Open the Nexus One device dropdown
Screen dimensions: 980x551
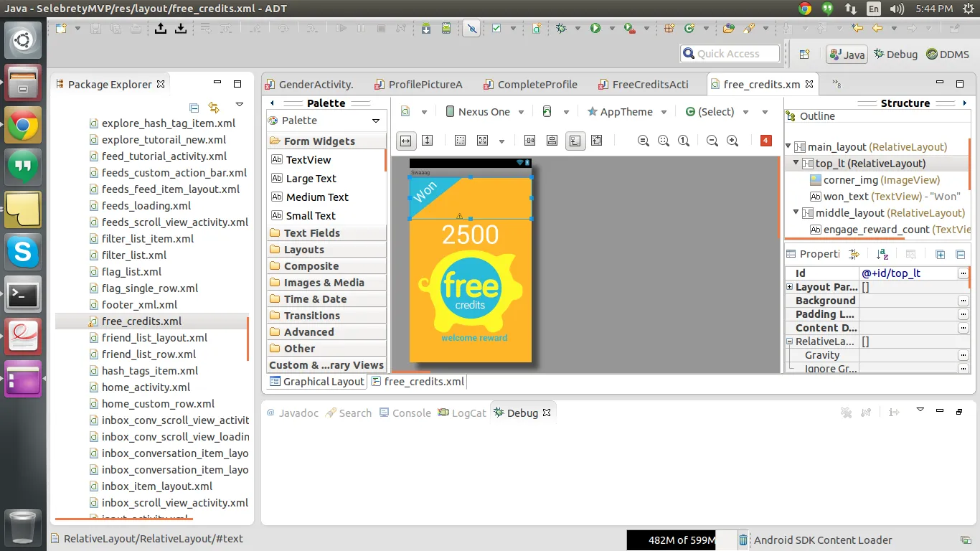pyautogui.click(x=484, y=112)
